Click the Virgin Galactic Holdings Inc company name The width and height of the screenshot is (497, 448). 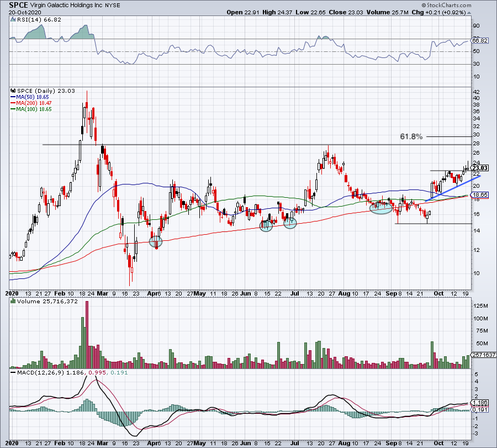tap(66, 5)
